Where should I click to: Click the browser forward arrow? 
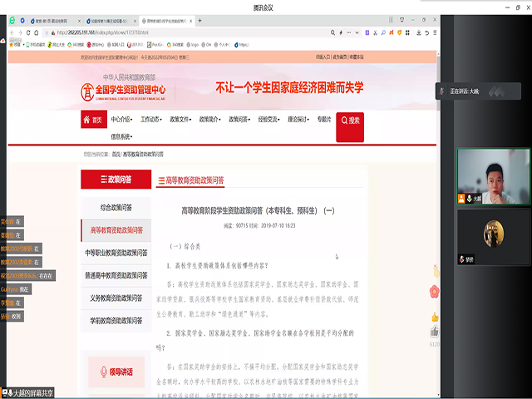click(20, 32)
